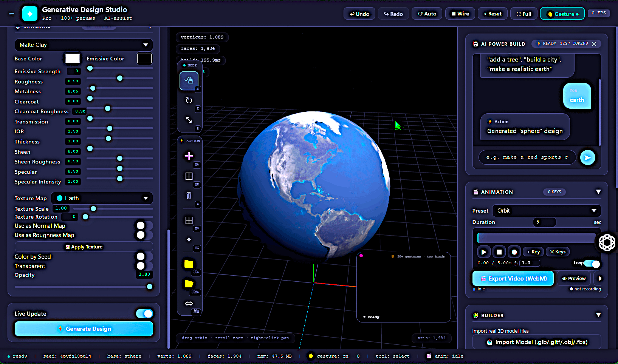Screen dimensions: 618x364
Task: Click the record animation circle button
Action: click(x=514, y=252)
